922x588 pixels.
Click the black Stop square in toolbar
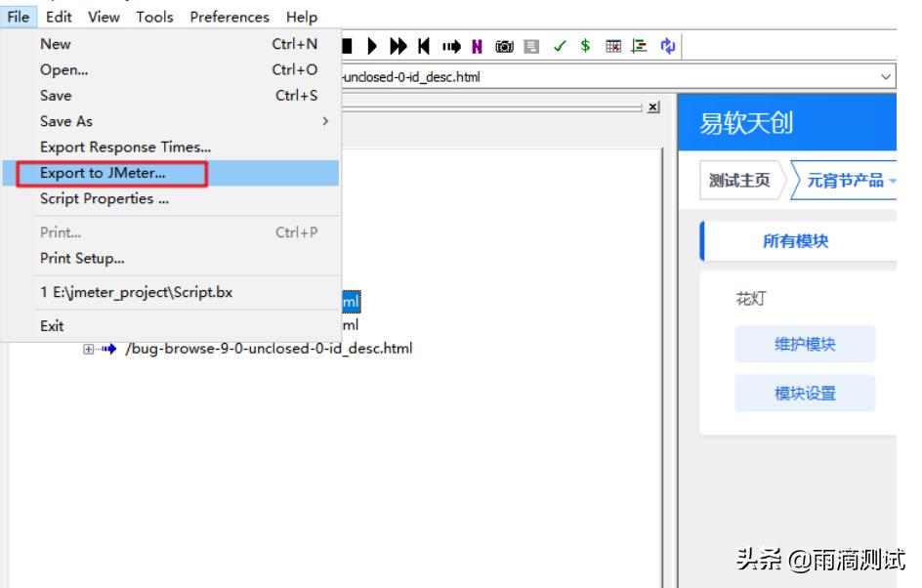(x=347, y=46)
